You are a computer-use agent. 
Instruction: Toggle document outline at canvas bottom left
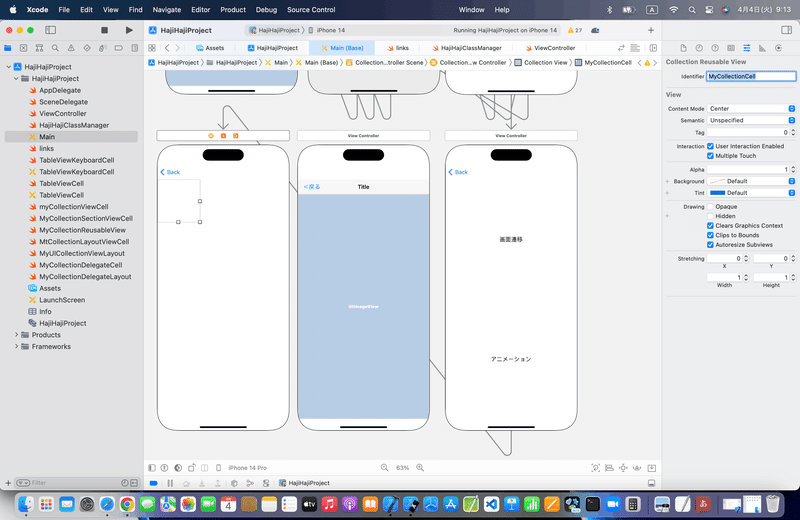click(152, 467)
